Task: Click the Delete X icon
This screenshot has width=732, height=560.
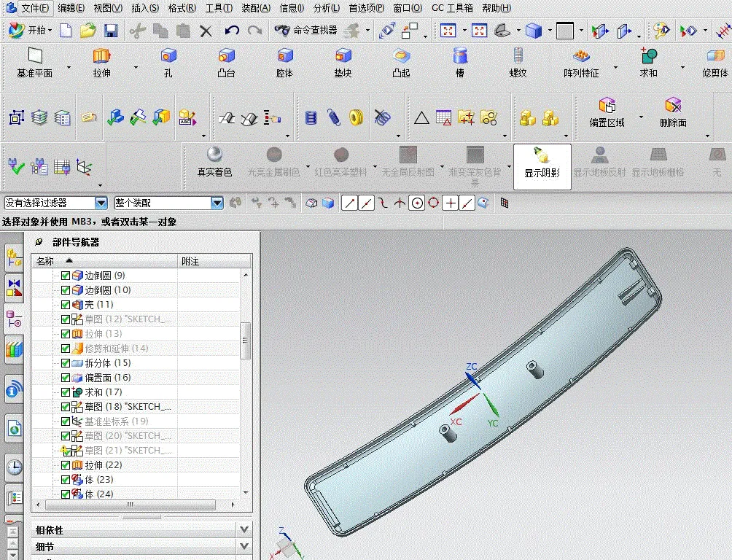Action: 206,31
